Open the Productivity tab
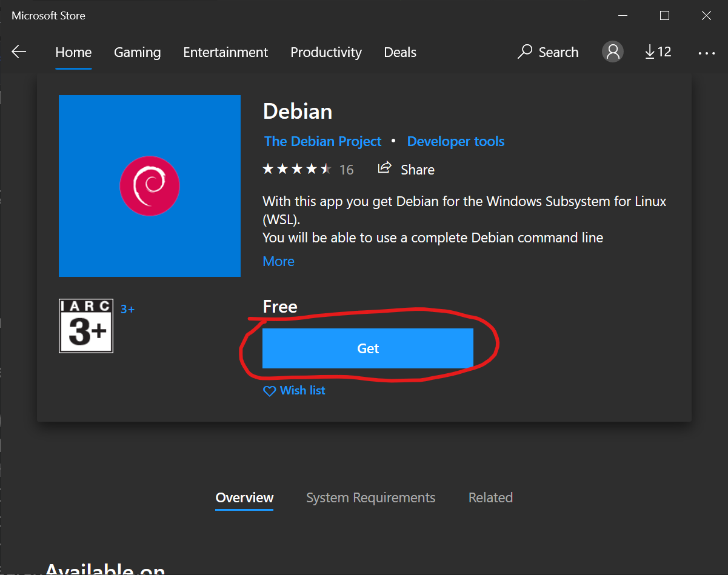Viewport: 728px width, 575px height. coord(326,52)
